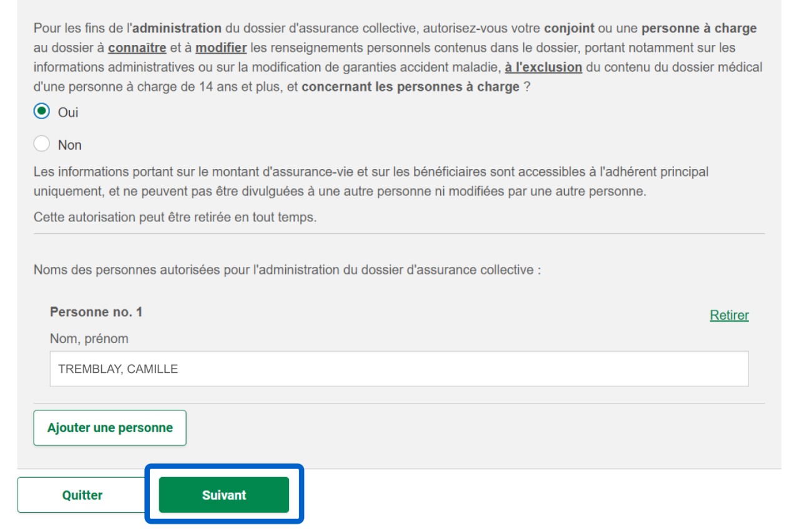Click the underlined text "à l'exclusion"
This screenshot has height=532, width=799.
[544, 67]
